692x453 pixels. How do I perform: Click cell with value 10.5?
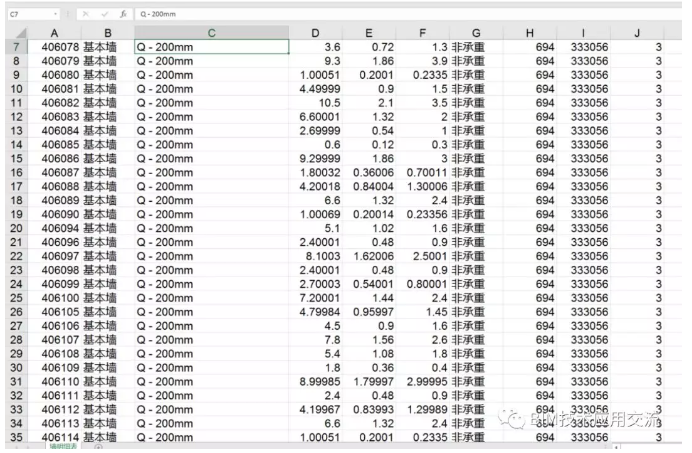[315, 103]
